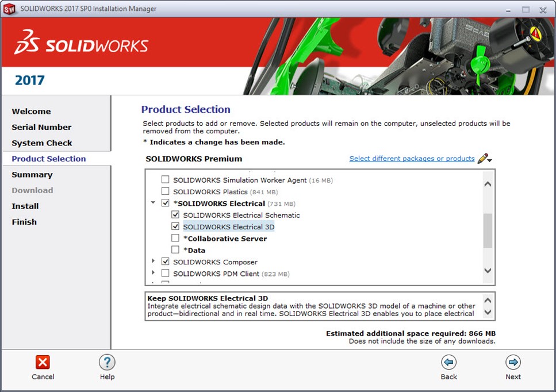
Task: Collapse the SOLIDWORKS Electrical tree node
Action: coord(153,203)
